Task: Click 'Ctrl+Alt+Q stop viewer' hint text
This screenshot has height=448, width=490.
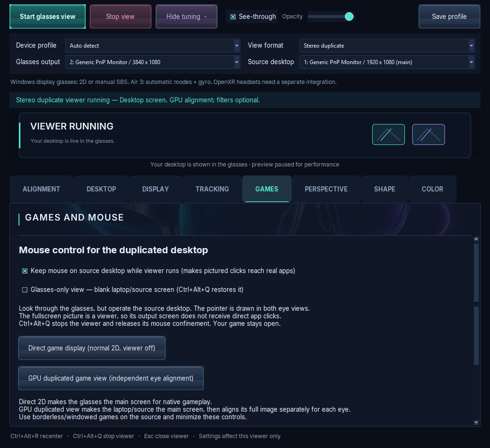Action: click(x=104, y=436)
